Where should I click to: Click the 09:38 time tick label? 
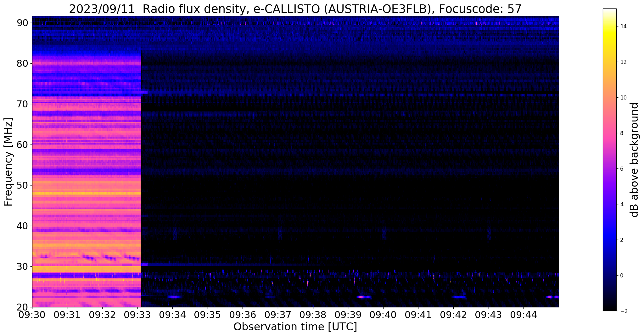313,314
